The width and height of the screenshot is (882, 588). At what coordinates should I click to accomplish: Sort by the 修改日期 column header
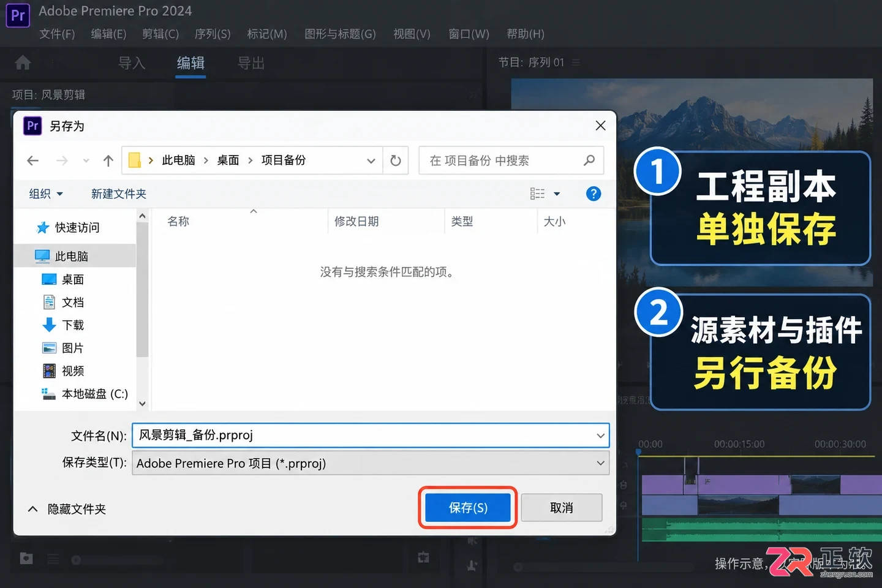click(356, 221)
